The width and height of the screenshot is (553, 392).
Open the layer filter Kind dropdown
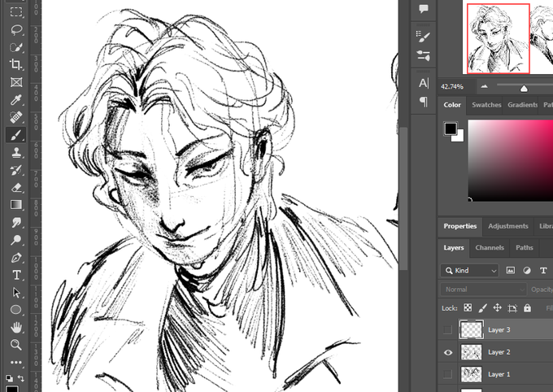(x=470, y=271)
